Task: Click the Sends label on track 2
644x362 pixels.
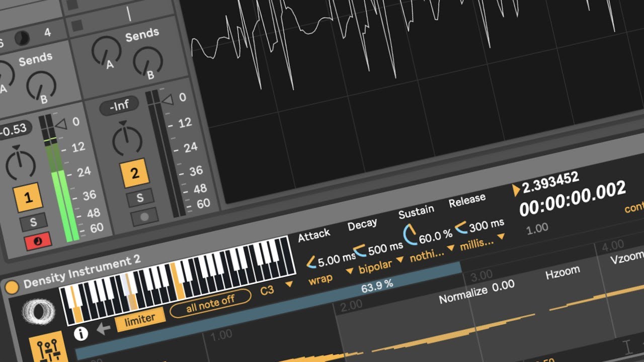Action: [141, 36]
